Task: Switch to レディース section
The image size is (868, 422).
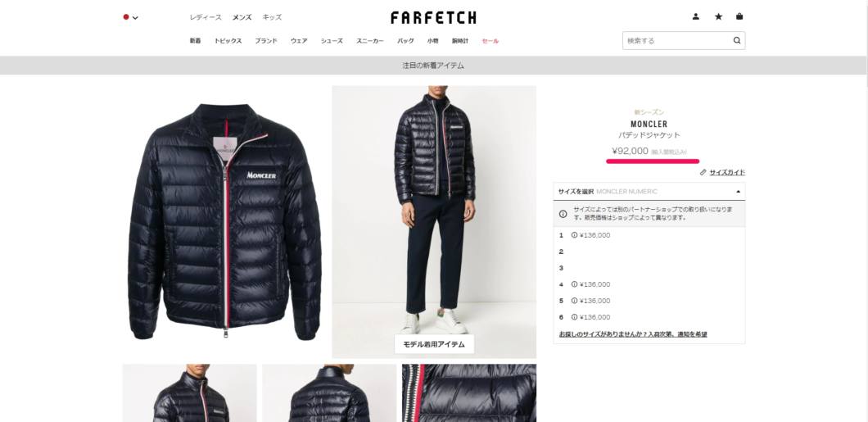Action: click(206, 17)
